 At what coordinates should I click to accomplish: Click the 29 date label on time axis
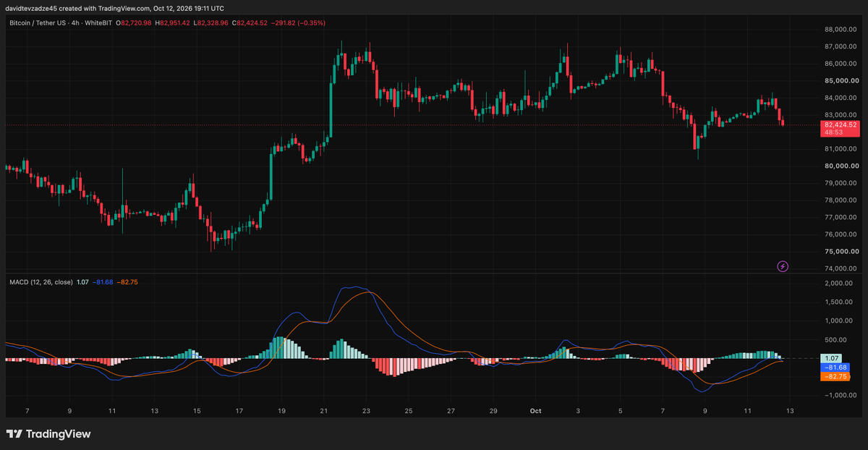coord(493,411)
